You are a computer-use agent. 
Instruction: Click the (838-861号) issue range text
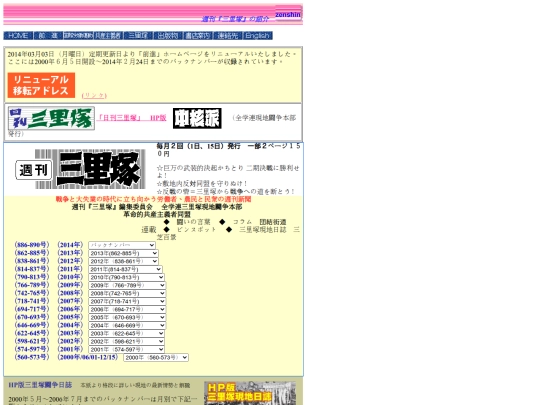pyautogui.click(x=32, y=261)
